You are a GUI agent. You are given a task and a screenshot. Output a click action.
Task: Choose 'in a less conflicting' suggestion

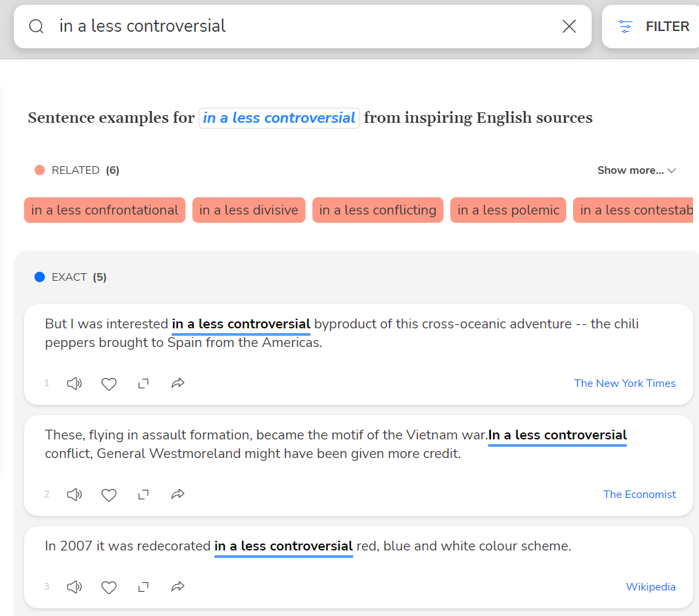pos(377,210)
